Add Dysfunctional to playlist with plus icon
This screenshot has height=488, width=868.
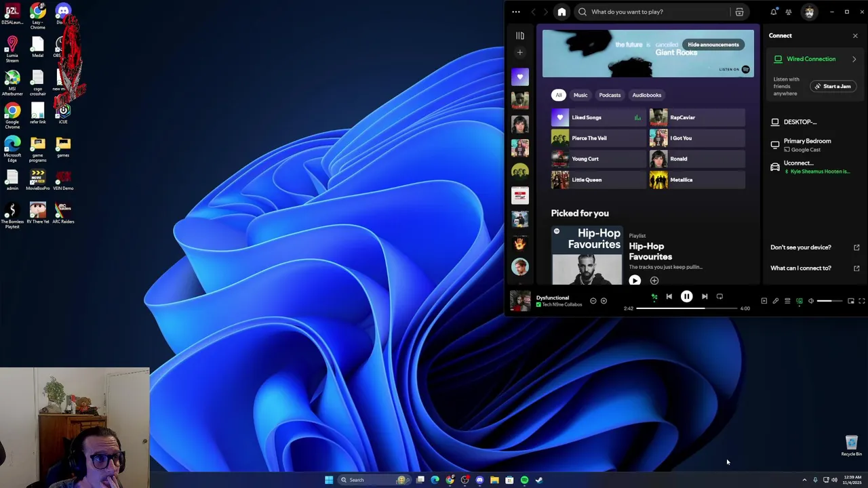click(x=604, y=301)
